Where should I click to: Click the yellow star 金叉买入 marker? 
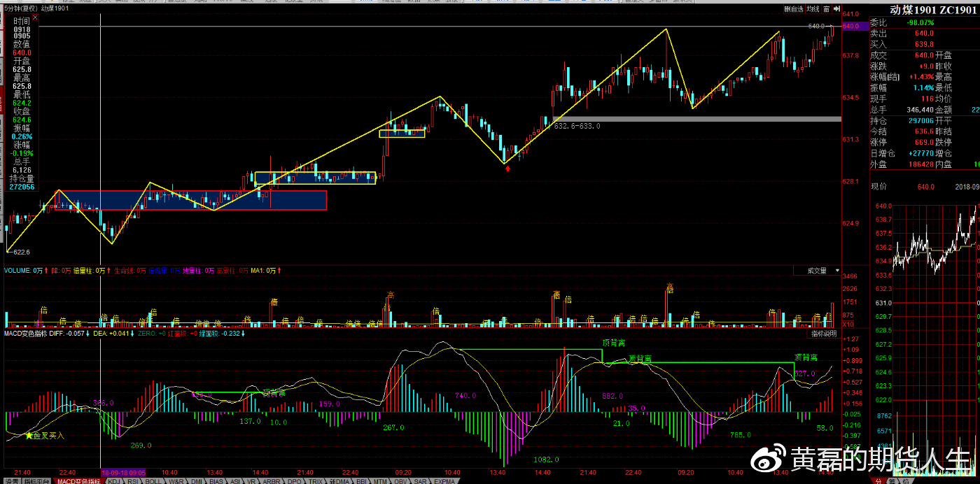29,436
